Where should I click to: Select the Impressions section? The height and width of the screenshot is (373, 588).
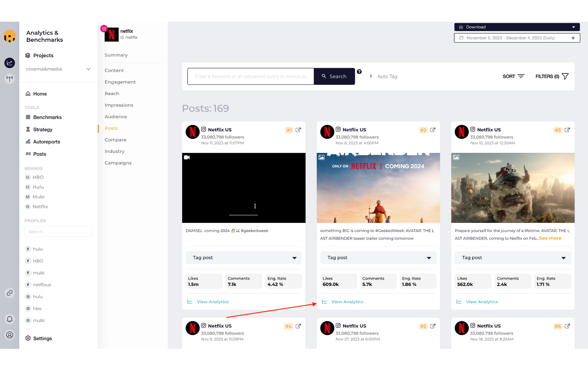pos(119,105)
